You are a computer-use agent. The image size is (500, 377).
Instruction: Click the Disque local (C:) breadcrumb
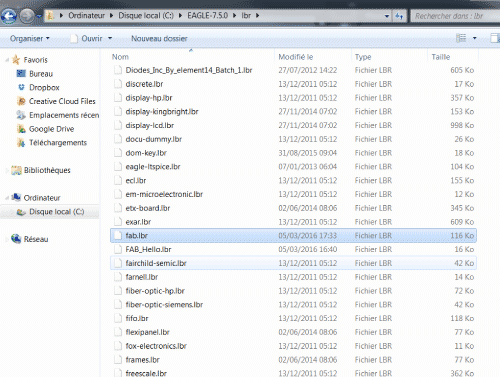point(146,15)
